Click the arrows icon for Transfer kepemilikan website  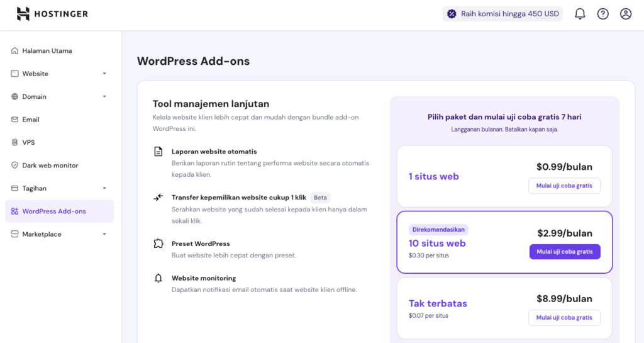click(x=158, y=198)
